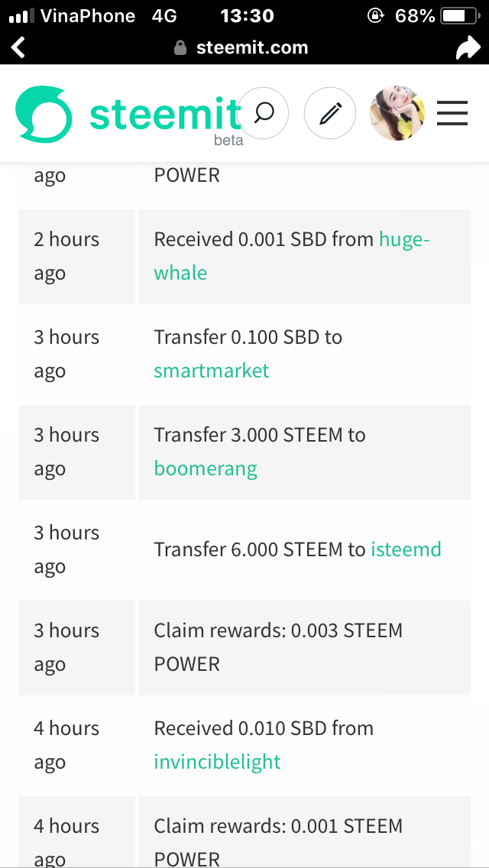The image size is (489, 868).
Task: Select the Transfer 6.000 STEEM row
Action: [244, 549]
